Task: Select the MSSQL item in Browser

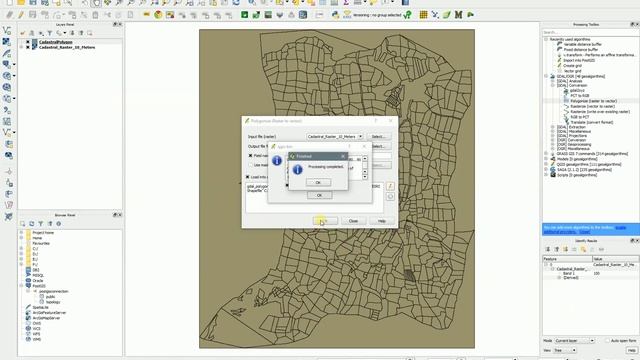Action: [x=38, y=276]
